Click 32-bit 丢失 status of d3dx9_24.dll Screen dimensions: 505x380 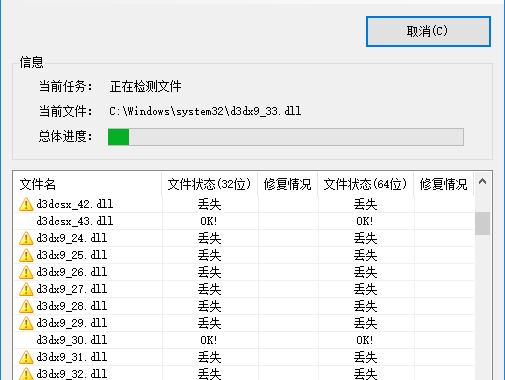point(209,238)
